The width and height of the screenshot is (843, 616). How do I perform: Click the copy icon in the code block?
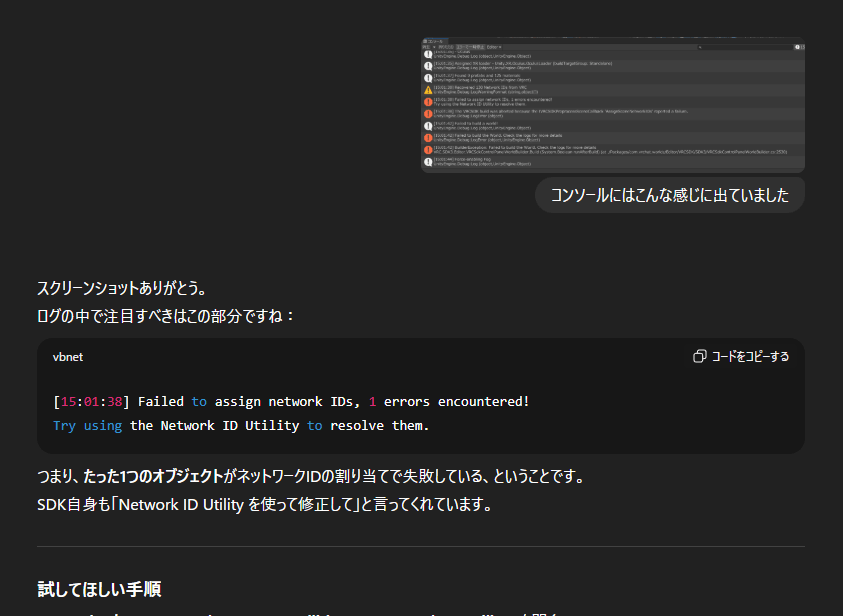(x=700, y=357)
